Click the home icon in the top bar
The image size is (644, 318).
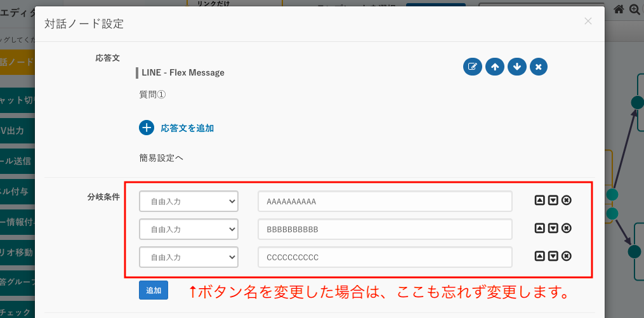click(619, 10)
